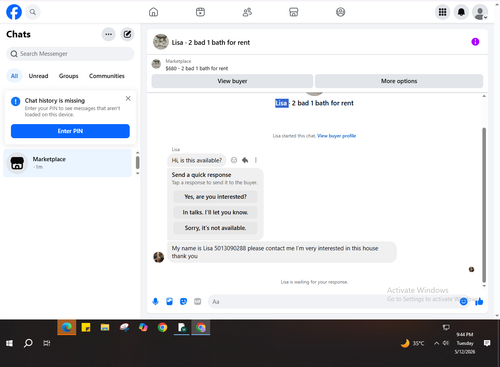The height and width of the screenshot is (367, 500).
Task: Open the Facebook logo home link
Action: coord(14,12)
